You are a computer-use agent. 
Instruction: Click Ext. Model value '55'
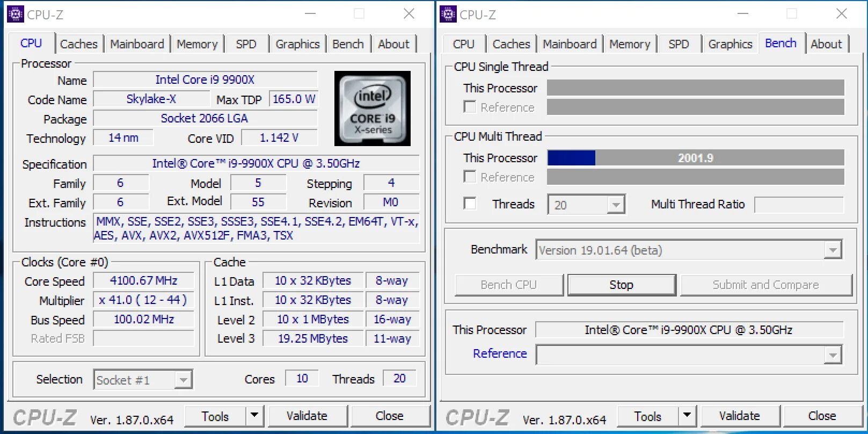[258, 202]
